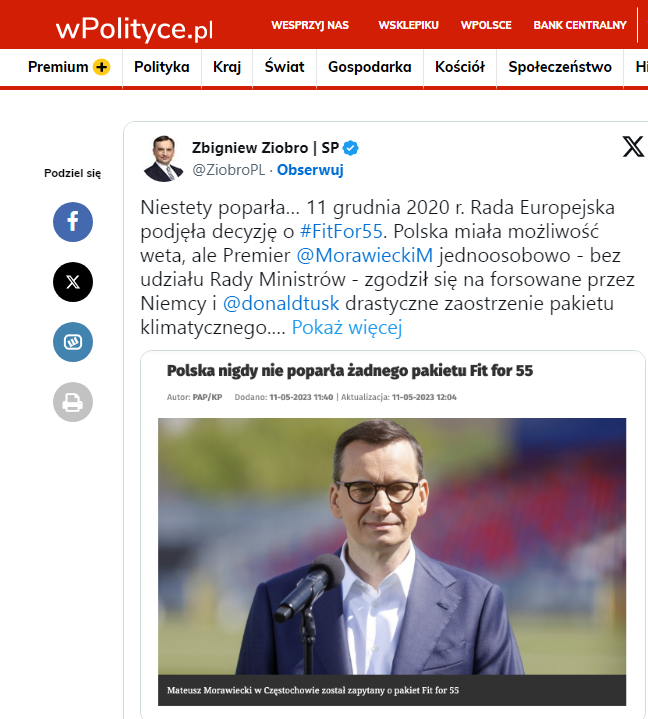Open the #FitFor55 hashtag link
Viewport: 648px width, 719px height.
click(x=341, y=231)
